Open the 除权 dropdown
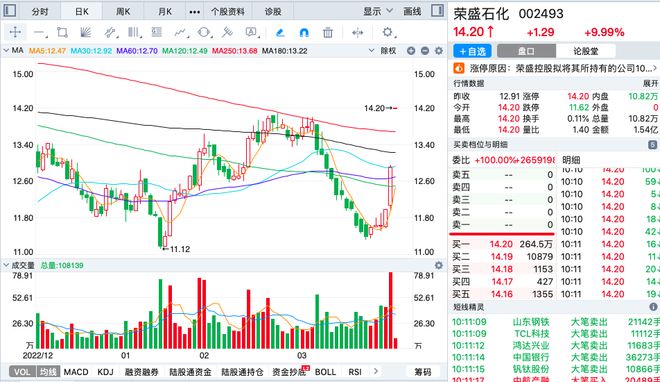The height and width of the screenshot is (382, 660). (383, 51)
